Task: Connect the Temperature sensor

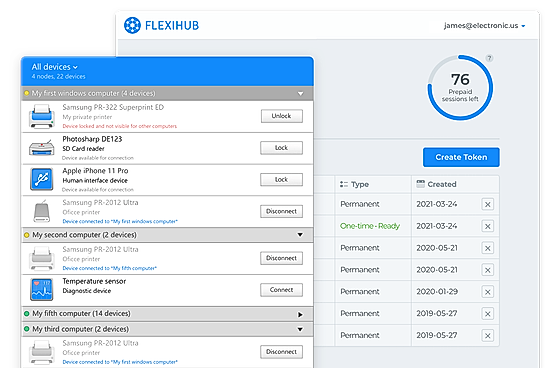Action: [281, 290]
